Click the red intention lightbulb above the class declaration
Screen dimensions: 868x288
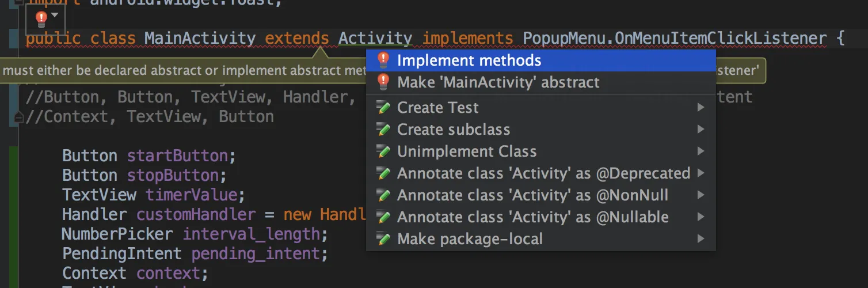pyautogui.click(x=41, y=19)
